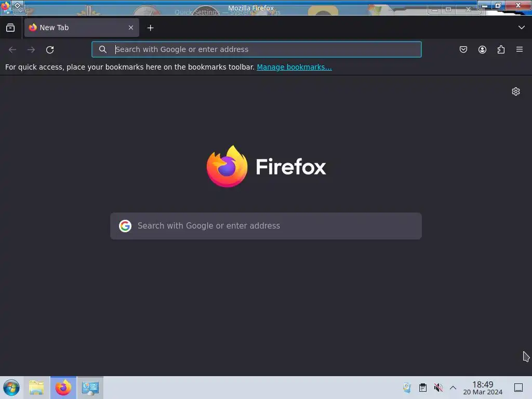Restore down the Mozilla Firefox window

click(498, 5)
